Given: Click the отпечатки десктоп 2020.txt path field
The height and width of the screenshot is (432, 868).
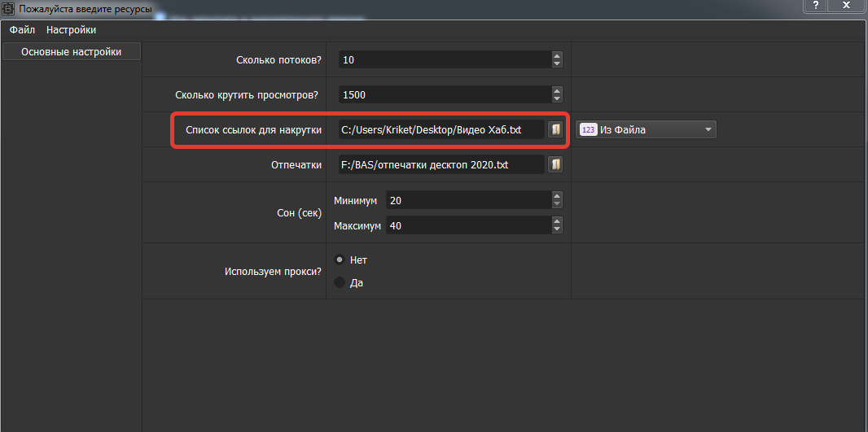Looking at the screenshot, I should coord(440,165).
